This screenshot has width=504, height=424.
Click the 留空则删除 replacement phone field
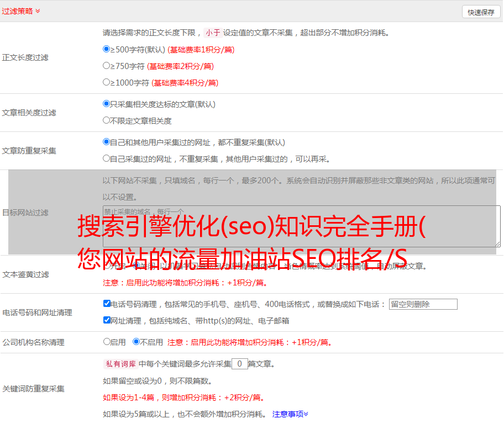(423, 304)
